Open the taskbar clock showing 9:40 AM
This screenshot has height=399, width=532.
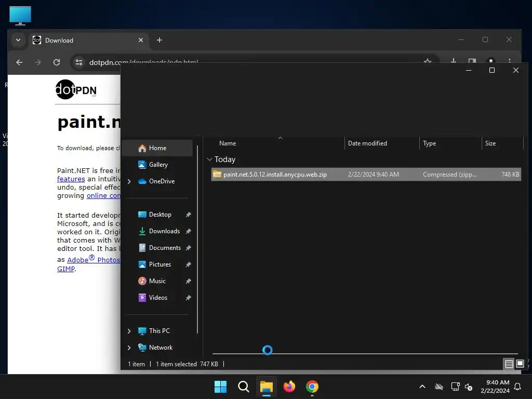coord(495,387)
